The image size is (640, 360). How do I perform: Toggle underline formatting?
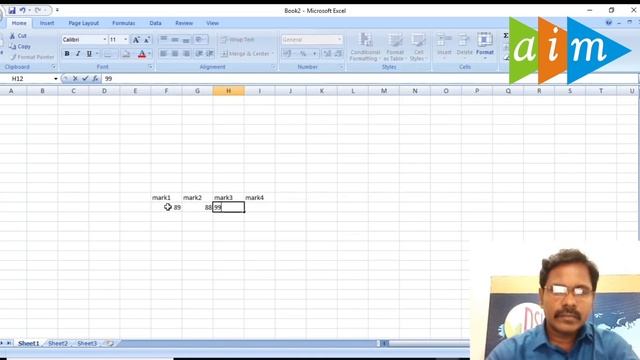tap(89, 54)
